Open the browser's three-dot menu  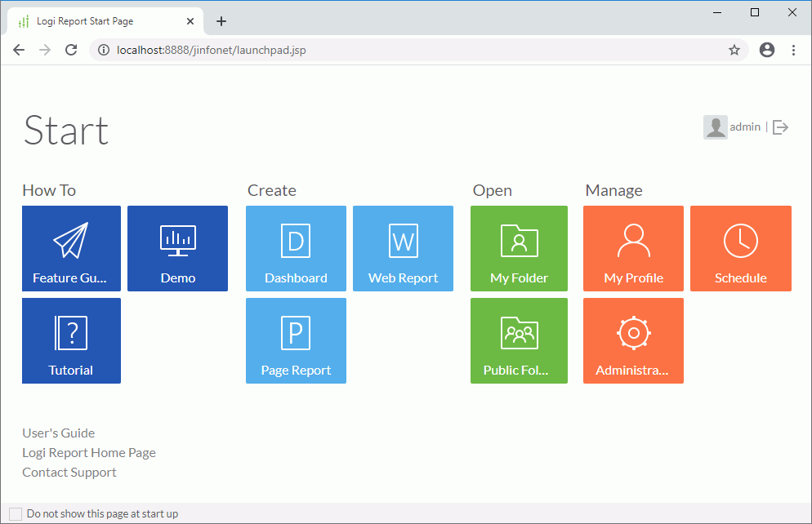pyautogui.click(x=793, y=50)
